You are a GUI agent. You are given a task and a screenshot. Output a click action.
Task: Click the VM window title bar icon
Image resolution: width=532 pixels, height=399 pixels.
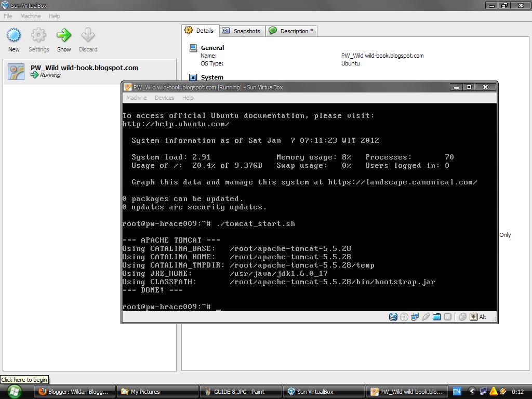(x=128, y=87)
